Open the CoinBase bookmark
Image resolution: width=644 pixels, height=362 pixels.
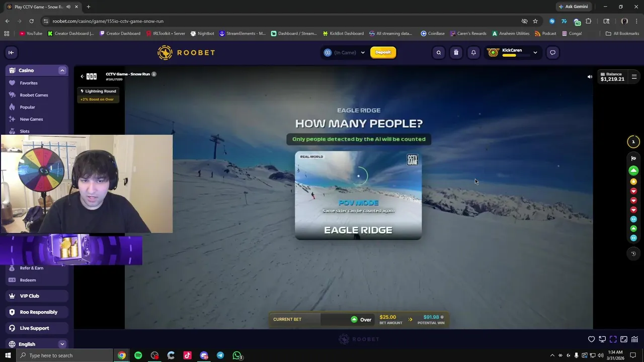click(x=433, y=34)
